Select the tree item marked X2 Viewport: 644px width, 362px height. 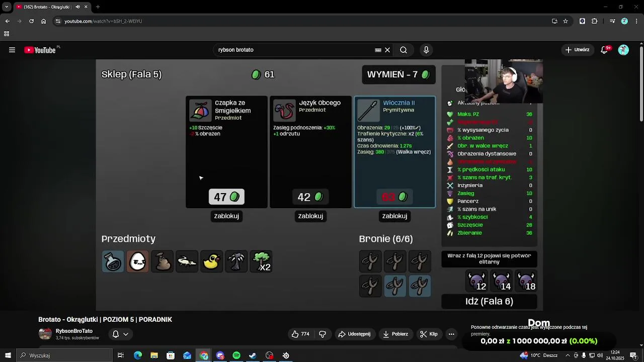(x=261, y=261)
